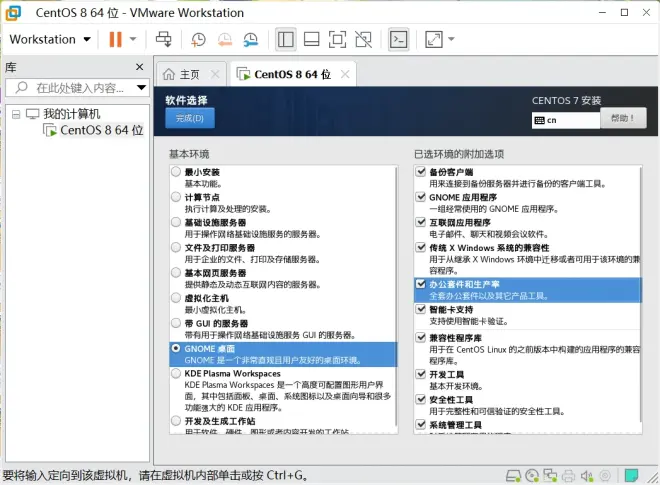The width and height of the screenshot is (660, 485).
Task: Uncheck the 安全性工具 checkbox
Action: pyautogui.click(x=420, y=400)
